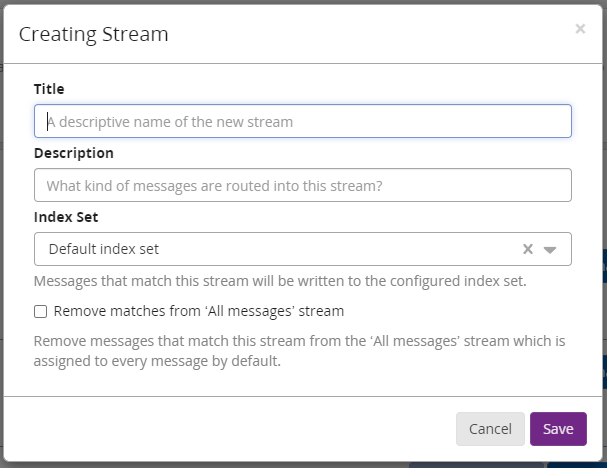The image size is (607, 468).
Task: Close the Creating Stream dialog with ×
Action: (580, 29)
